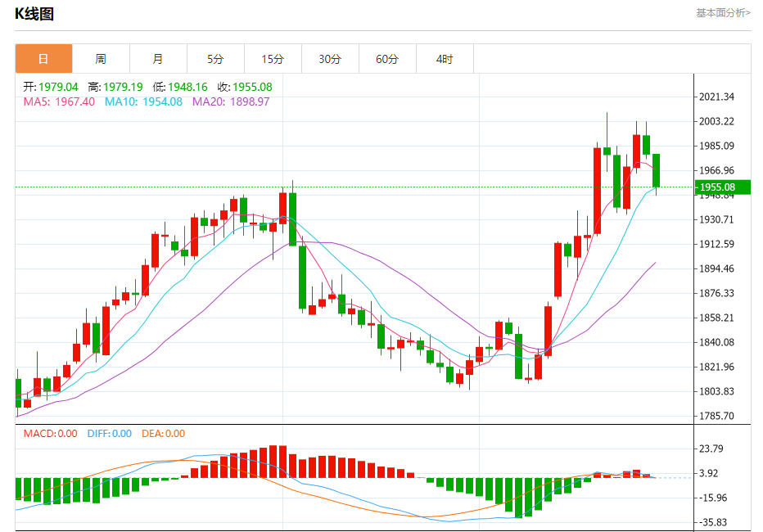Click the 1803.83 price axis label
This screenshot has width=763, height=532.
click(716, 391)
